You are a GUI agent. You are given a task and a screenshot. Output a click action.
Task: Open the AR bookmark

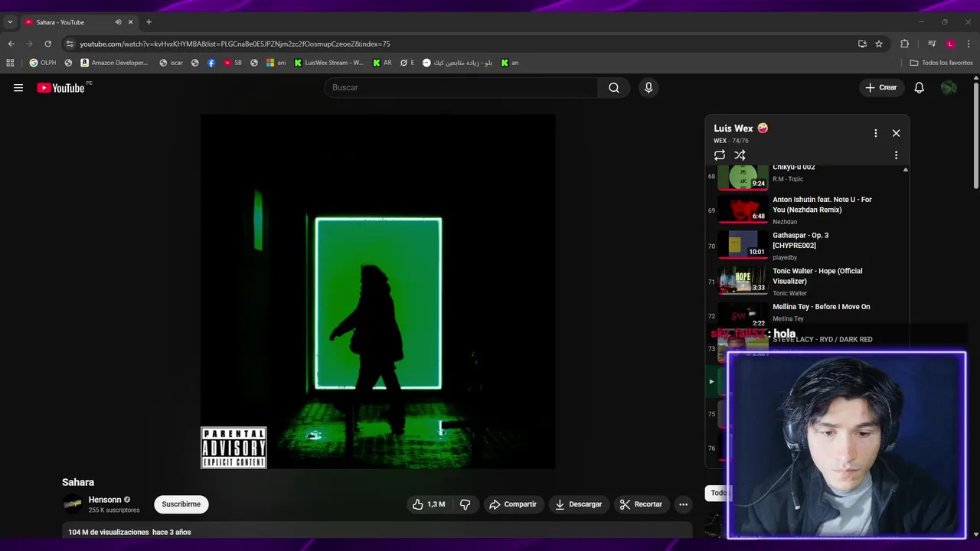(382, 63)
